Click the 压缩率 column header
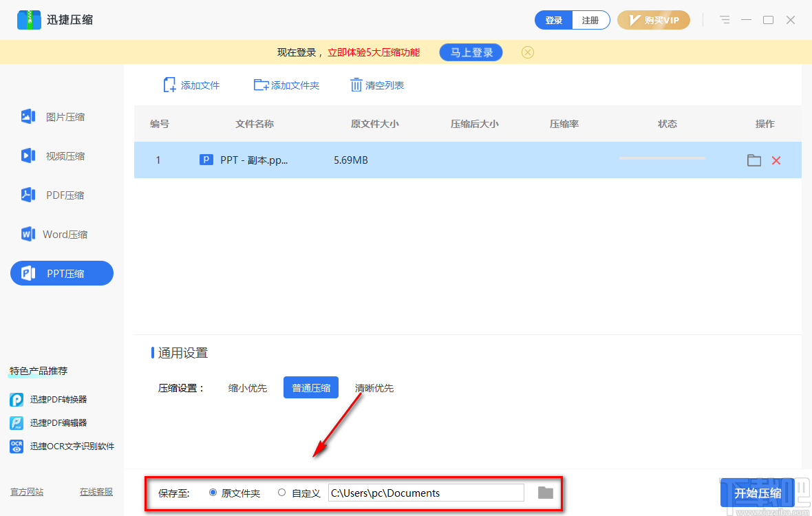Screen dimensions: 812x516 564,124
